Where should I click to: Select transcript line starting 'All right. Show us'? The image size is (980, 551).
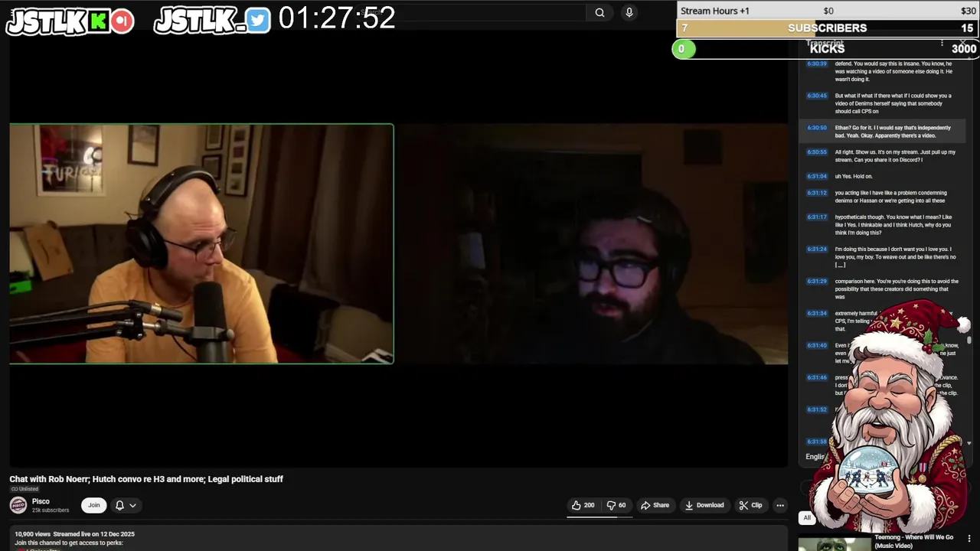895,156
